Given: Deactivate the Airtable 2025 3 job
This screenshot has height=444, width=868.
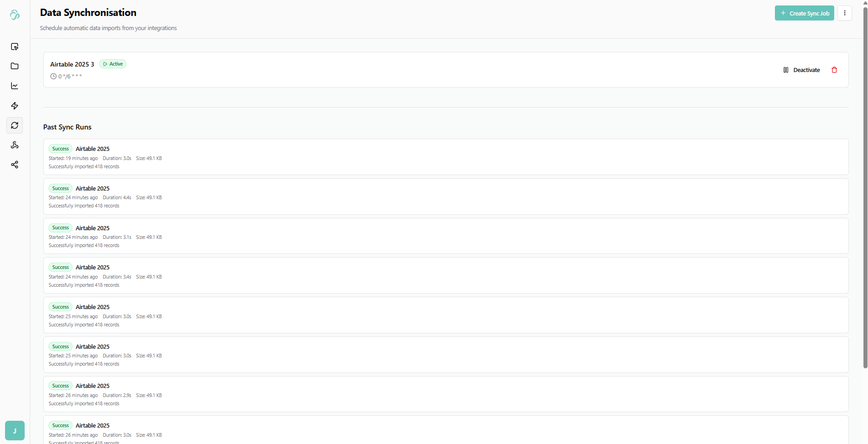Looking at the screenshot, I should (801, 70).
